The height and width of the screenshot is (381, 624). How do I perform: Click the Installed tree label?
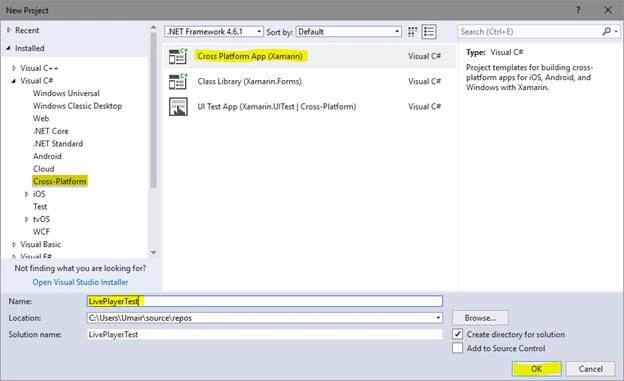pyautogui.click(x=29, y=48)
